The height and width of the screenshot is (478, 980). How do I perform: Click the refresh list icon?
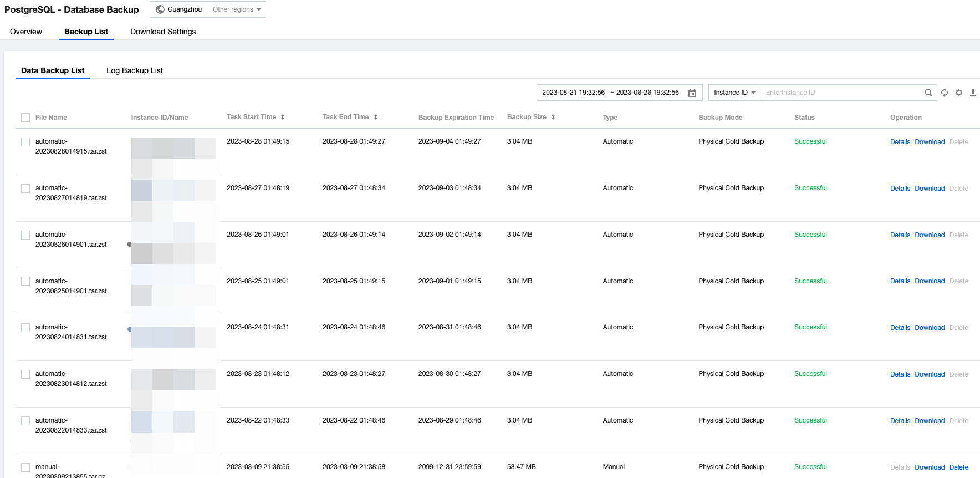(945, 93)
